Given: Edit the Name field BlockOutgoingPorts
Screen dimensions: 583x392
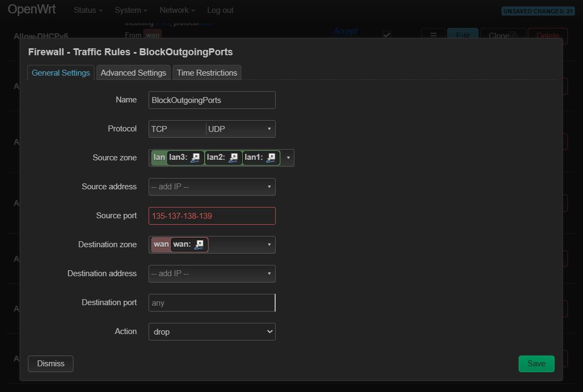Looking at the screenshot, I should pyautogui.click(x=212, y=100).
